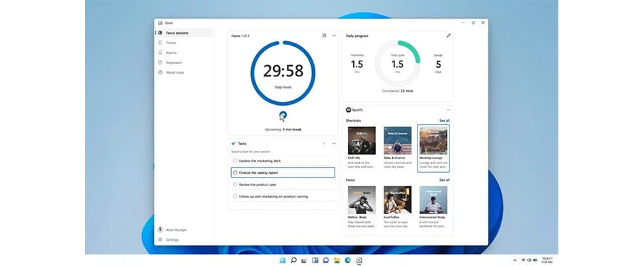Open Task View from taskbar
The image size is (644, 266).
(304, 260)
